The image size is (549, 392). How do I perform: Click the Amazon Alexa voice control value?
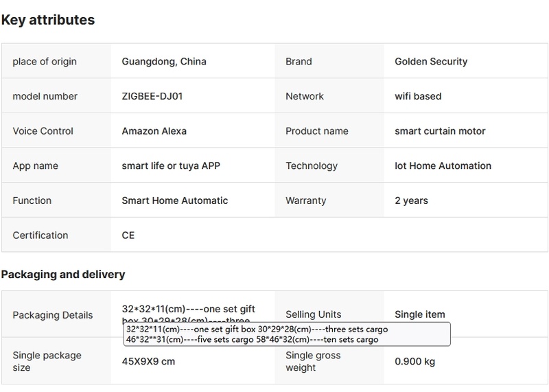coord(154,131)
